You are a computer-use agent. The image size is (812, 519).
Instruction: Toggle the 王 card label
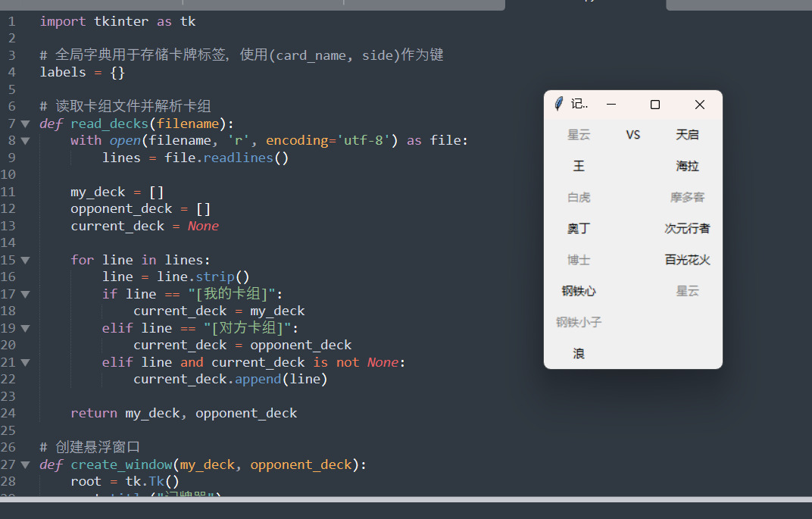pos(579,166)
